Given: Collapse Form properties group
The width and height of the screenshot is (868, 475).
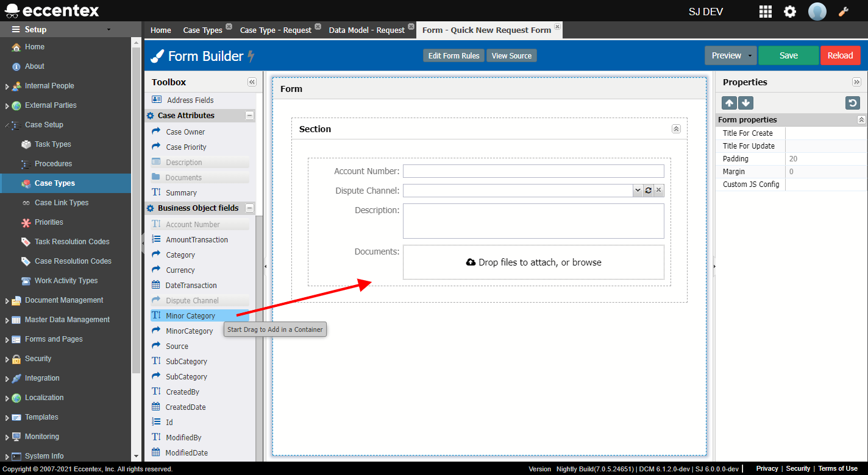Looking at the screenshot, I should click(x=861, y=120).
